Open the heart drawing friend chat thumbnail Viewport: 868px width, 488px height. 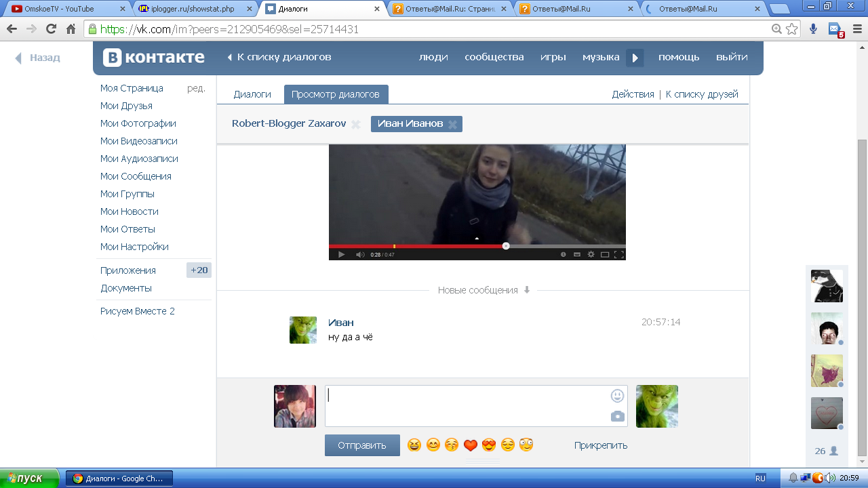click(x=827, y=413)
